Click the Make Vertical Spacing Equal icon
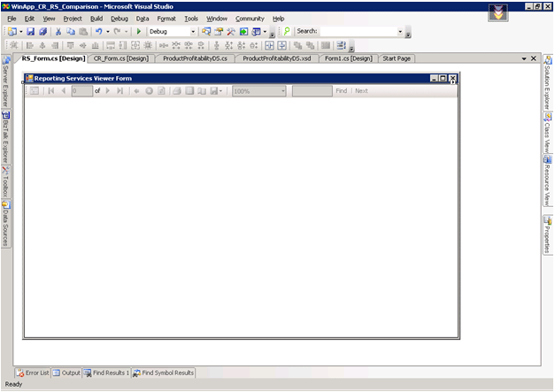Viewport: 555px width, 392px height. 217,45
